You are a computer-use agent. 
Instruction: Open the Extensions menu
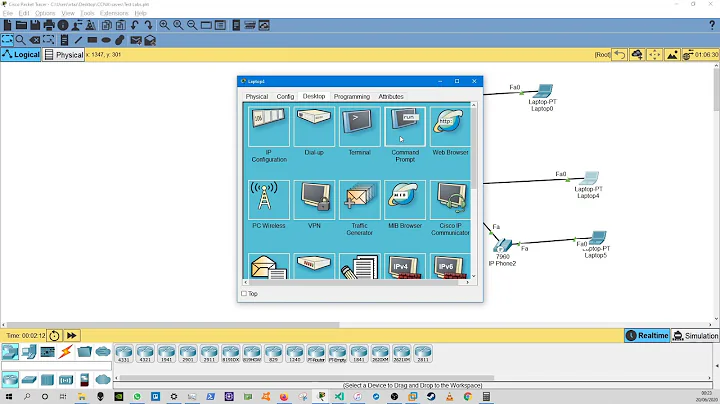pos(114,13)
